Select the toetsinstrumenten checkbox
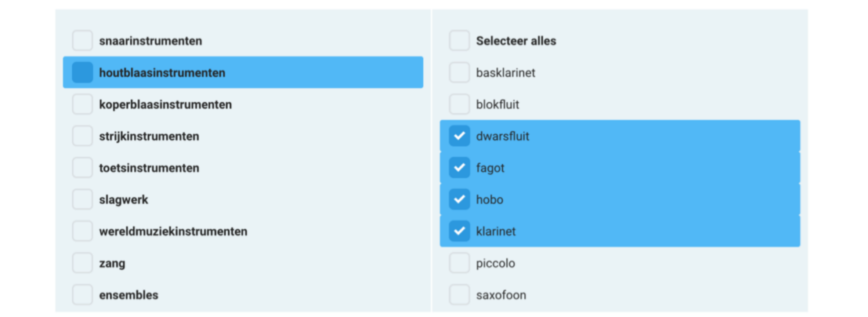This screenshot has height=317, width=868. tap(82, 168)
